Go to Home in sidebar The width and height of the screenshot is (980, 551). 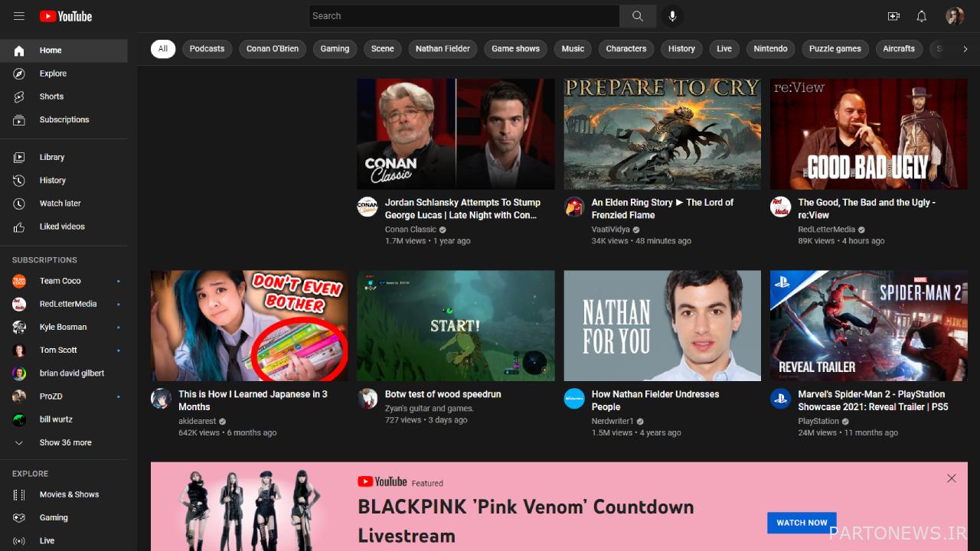(x=64, y=51)
